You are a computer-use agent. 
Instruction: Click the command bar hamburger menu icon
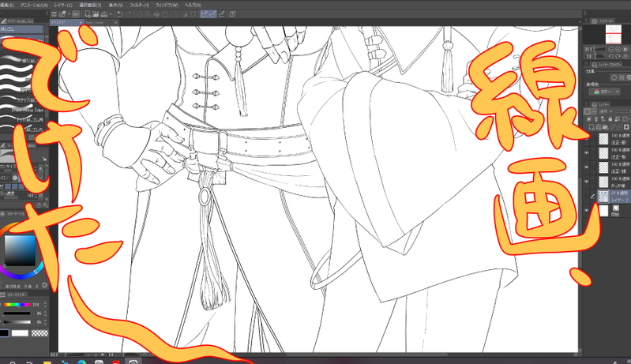[54, 14]
